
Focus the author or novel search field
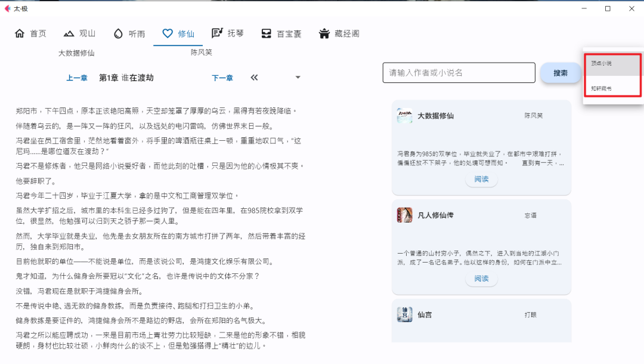pyautogui.click(x=459, y=73)
